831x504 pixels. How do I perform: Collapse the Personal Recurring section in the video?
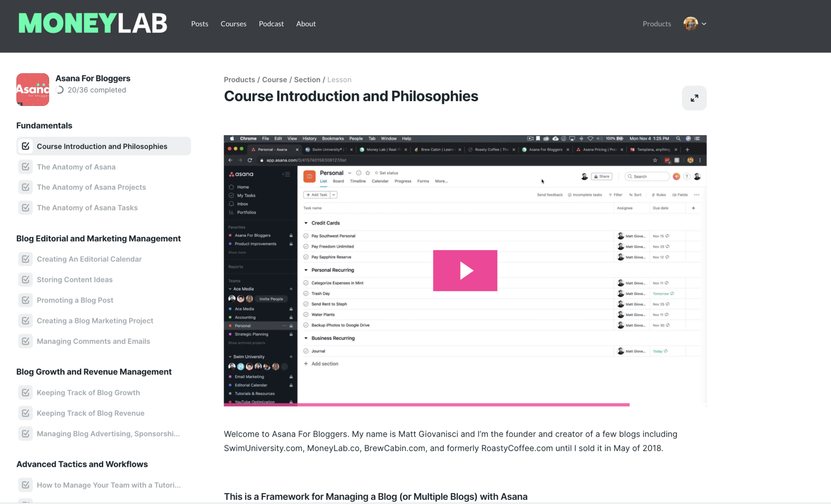click(x=306, y=270)
